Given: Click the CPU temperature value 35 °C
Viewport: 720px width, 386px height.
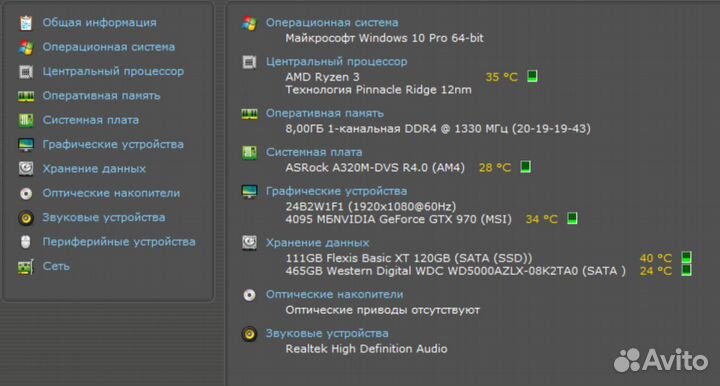Looking at the screenshot, I should (501, 77).
